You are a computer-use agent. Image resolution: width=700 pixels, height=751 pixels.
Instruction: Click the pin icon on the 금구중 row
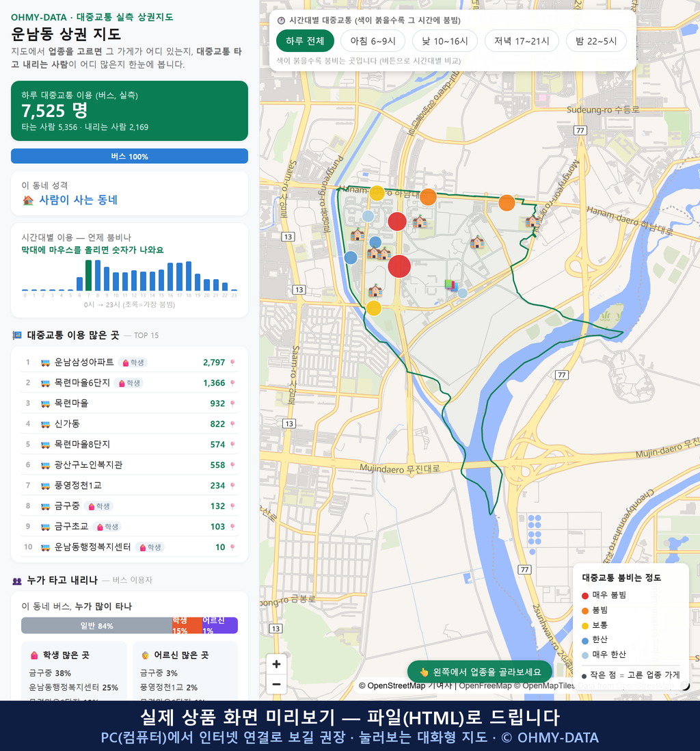(232, 506)
